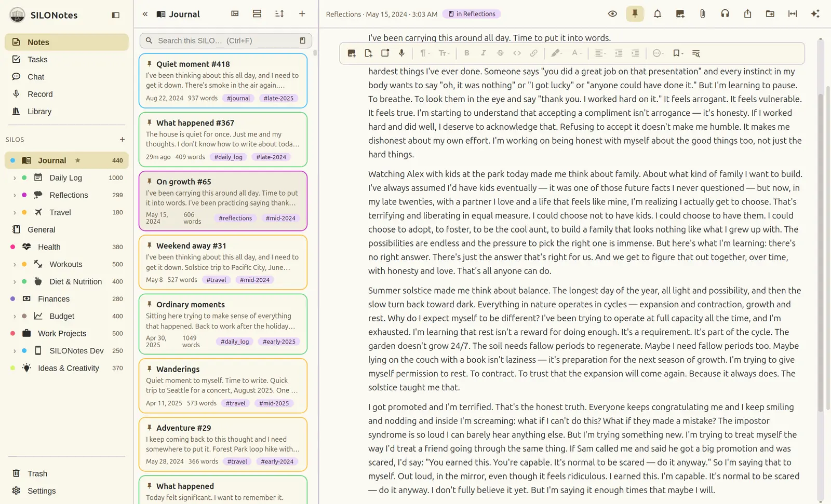The image size is (831, 504).
Task: Toggle the sidebar panel icon beside SILONotes
Action: [116, 15]
